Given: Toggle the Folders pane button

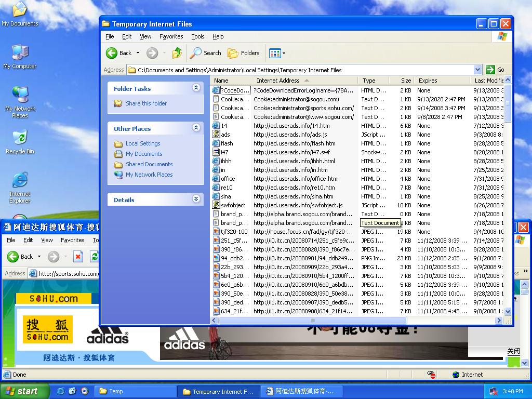Looking at the screenshot, I should click(x=244, y=53).
